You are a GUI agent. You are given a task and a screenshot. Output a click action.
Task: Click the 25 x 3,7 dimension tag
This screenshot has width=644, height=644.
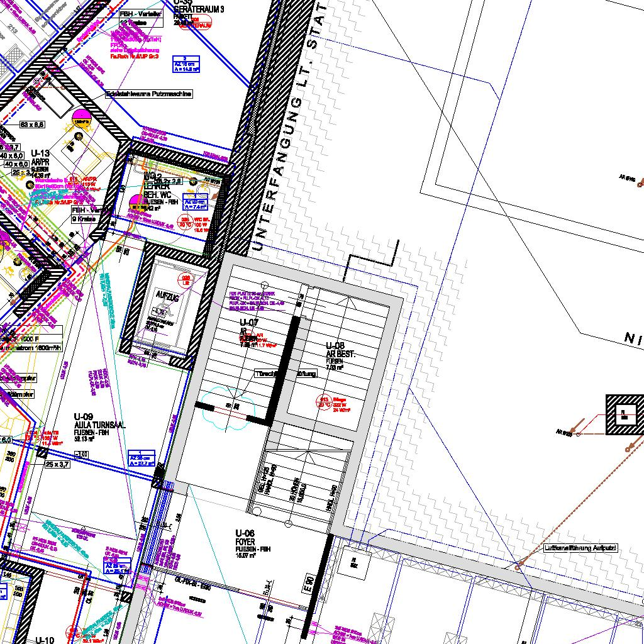(x=57, y=464)
